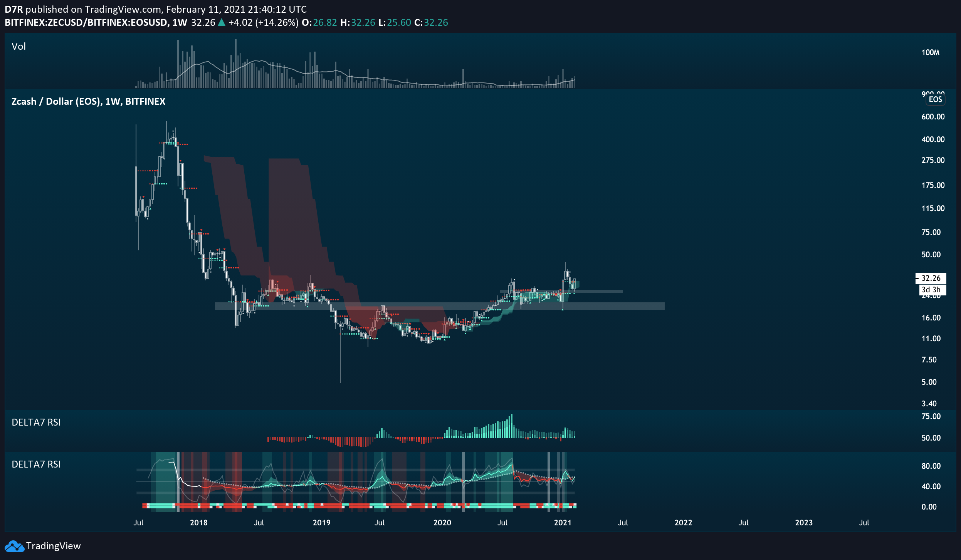Click the green up-triangle price change icon
The image size is (961, 560).
pyautogui.click(x=222, y=22)
